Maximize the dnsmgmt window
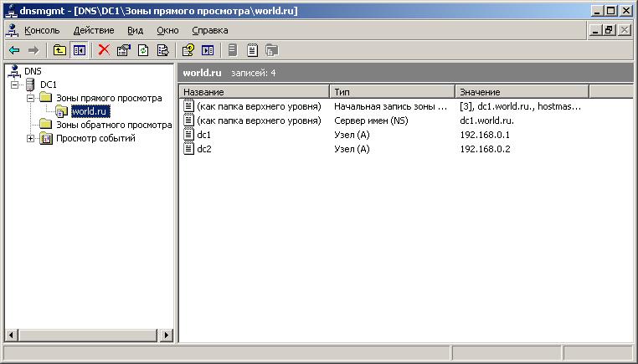638x364 pixels. click(611, 11)
